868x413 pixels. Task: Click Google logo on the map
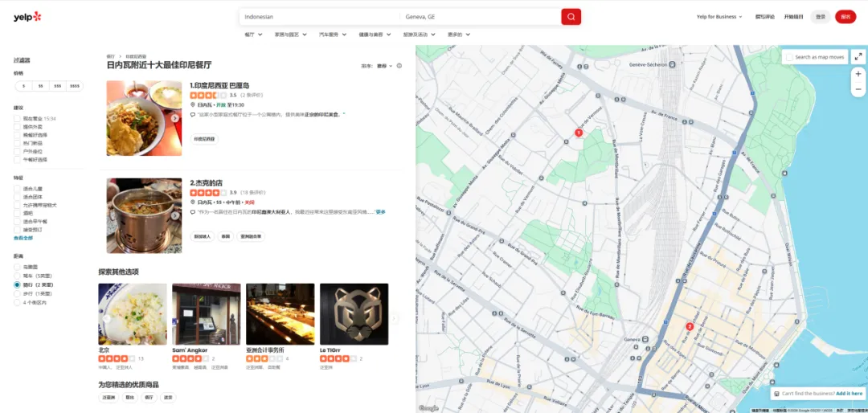pyautogui.click(x=428, y=408)
